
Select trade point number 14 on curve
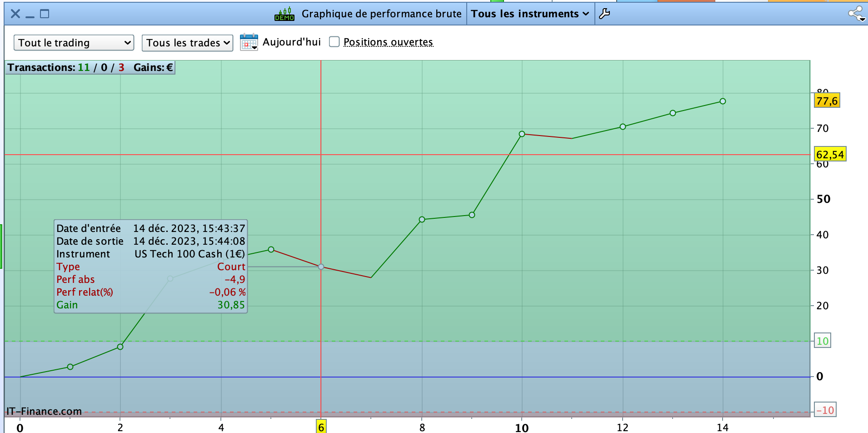click(723, 101)
